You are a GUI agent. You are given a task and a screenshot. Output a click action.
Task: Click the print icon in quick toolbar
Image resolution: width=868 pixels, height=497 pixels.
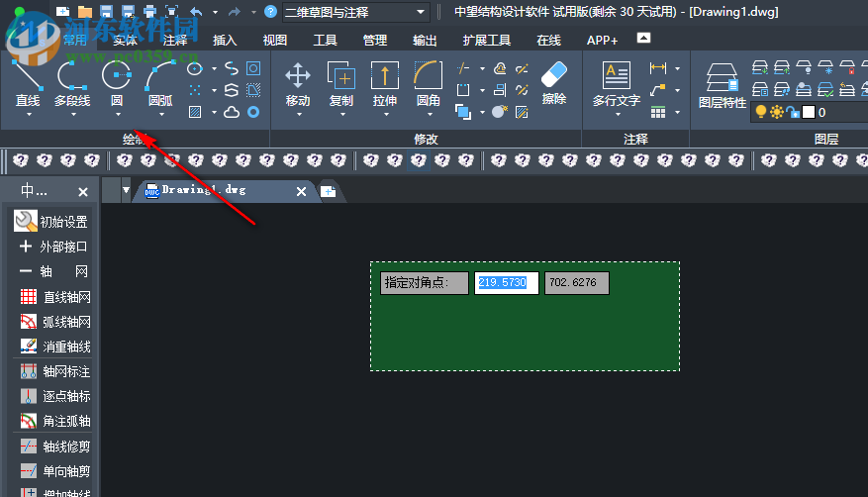coord(150,12)
